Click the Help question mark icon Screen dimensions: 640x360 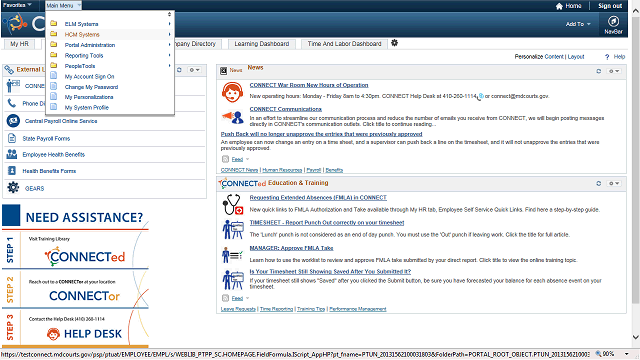607,57
